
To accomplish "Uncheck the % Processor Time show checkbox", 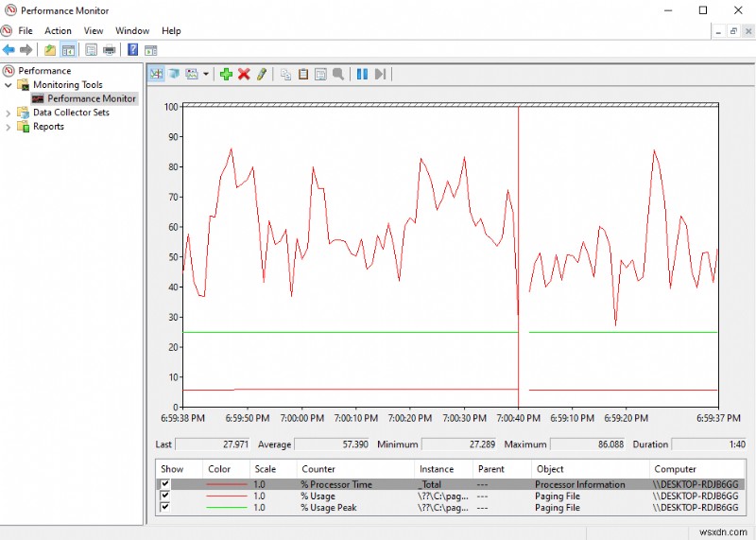I will 165,484.
